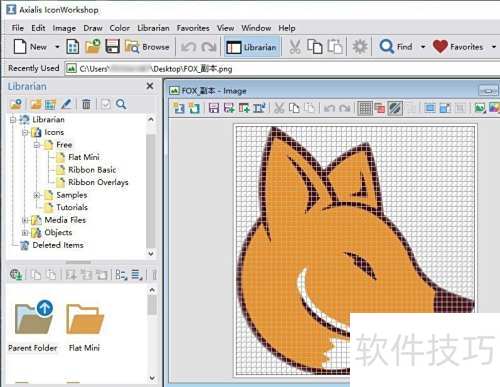Click the Paste icon in main toolbar

click(335, 47)
